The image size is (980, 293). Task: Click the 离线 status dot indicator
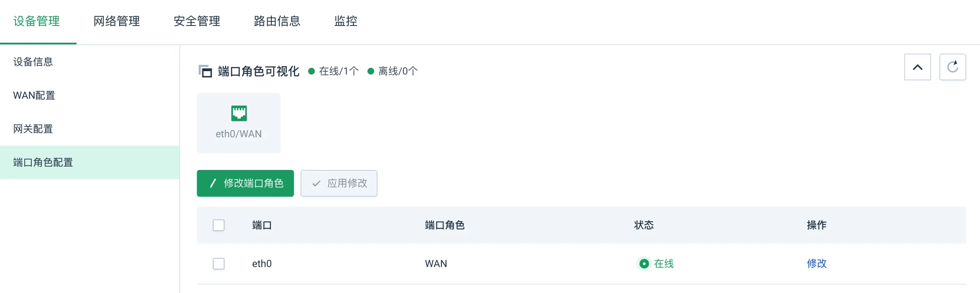tap(370, 71)
